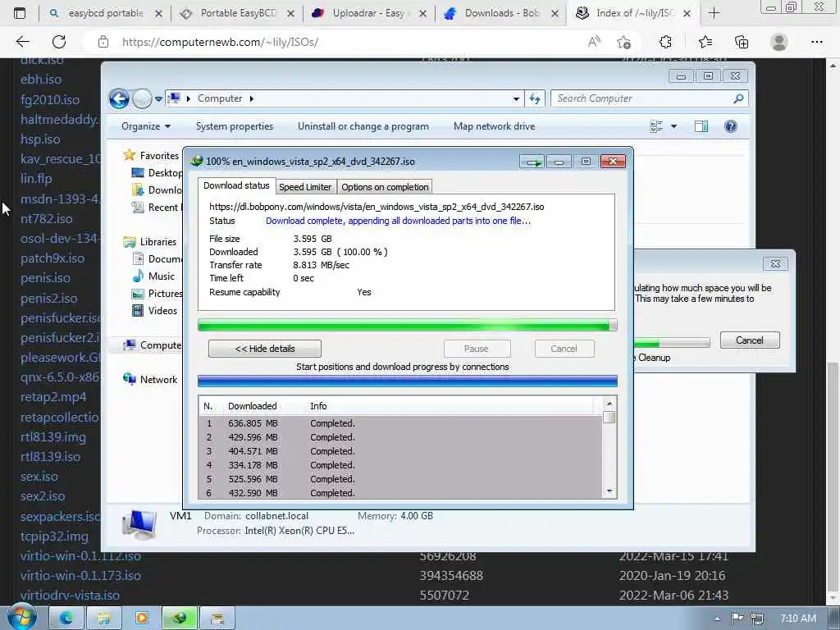Click scroll down arrow in connections list
Screen dimensions: 840x630
(x=609, y=491)
